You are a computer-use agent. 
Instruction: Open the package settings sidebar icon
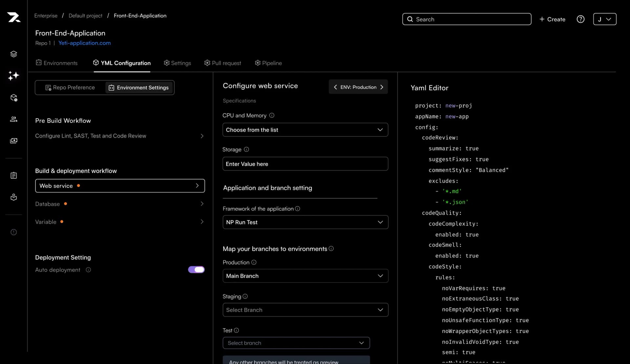point(13,98)
